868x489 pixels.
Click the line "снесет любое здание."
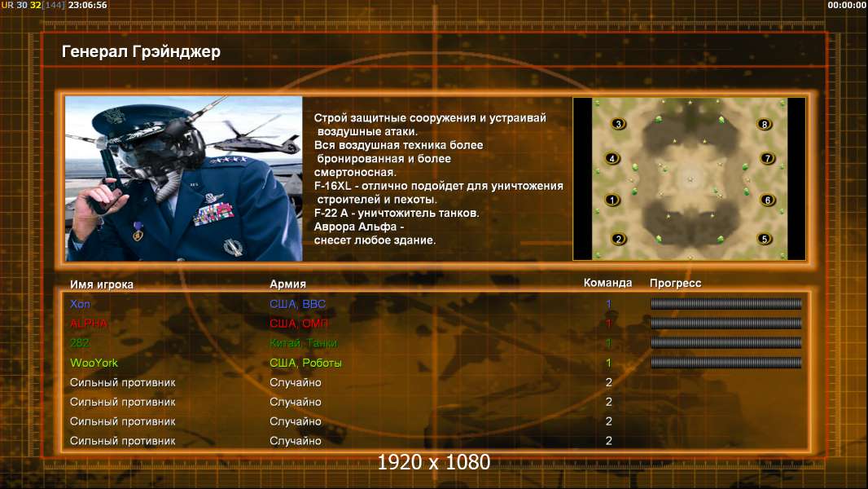[x=375, y=240]
